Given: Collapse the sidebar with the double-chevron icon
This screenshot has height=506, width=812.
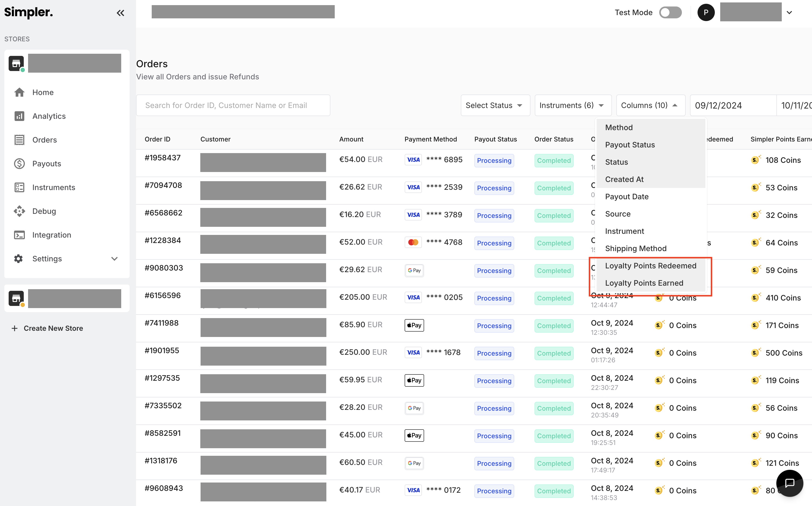Looking at the screenshot, I should (x=120, y=13).
